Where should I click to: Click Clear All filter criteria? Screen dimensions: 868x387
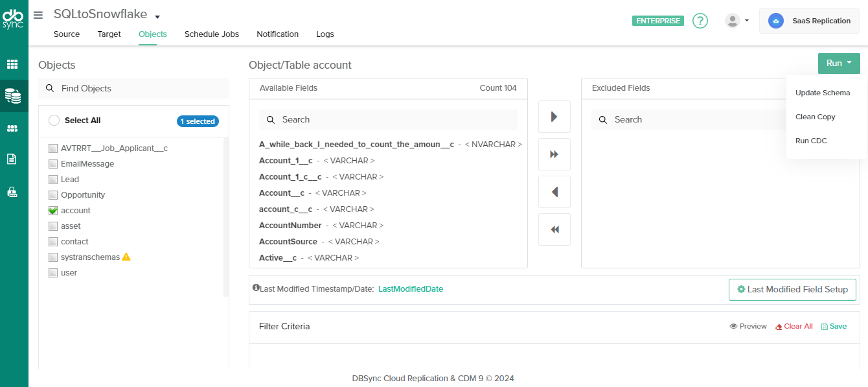pos(794,326)
